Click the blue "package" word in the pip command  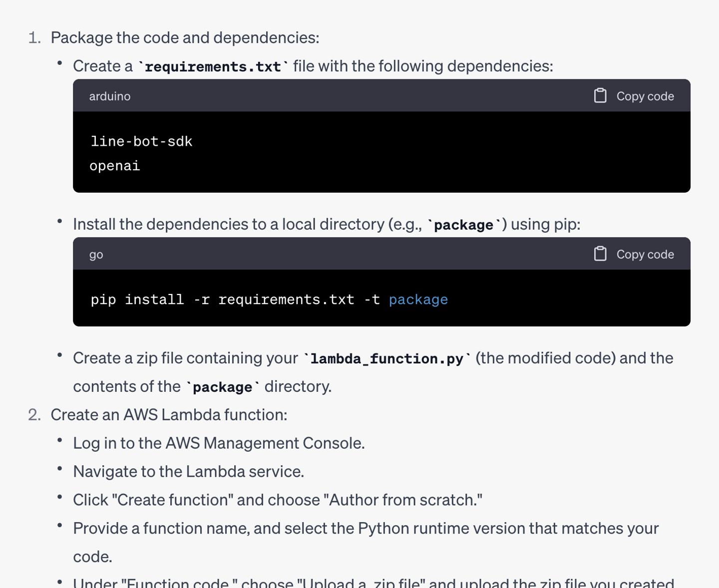[x=418, y=299]
